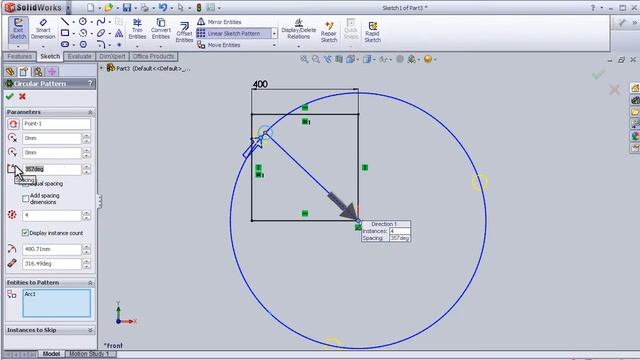Open the Trim Entities dropdown arrow
The height and width of the screenshot is (360, 640).
pos(137,47)
